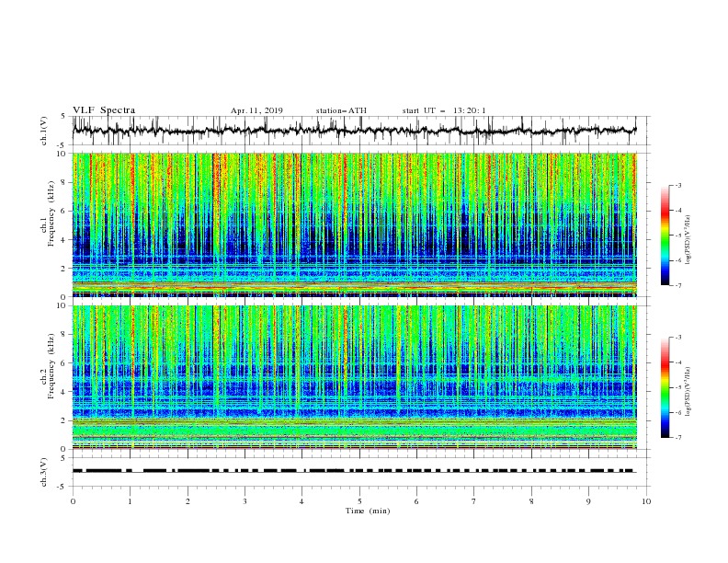Click the '2' tick on ch.2 frequency axis

[x=64, y=420]
